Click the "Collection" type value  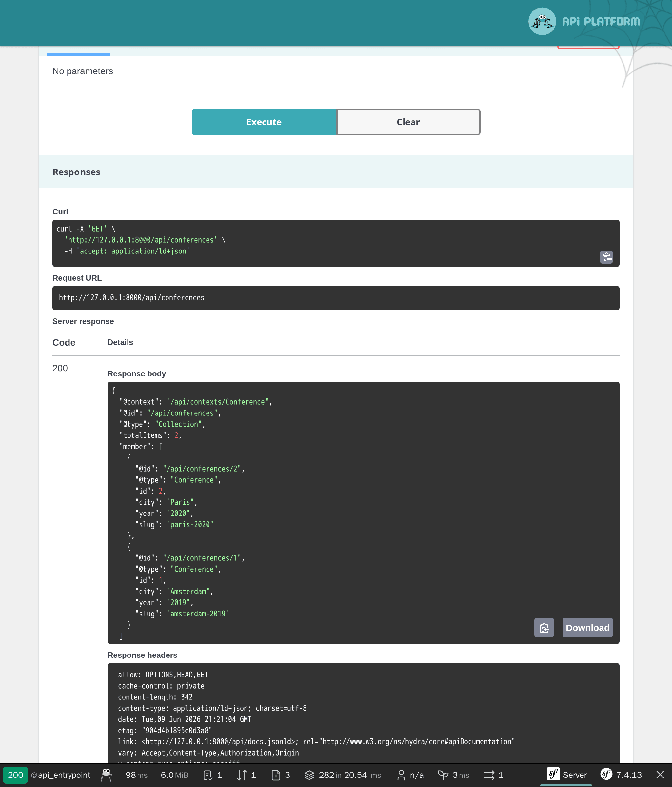click(178, 424)
